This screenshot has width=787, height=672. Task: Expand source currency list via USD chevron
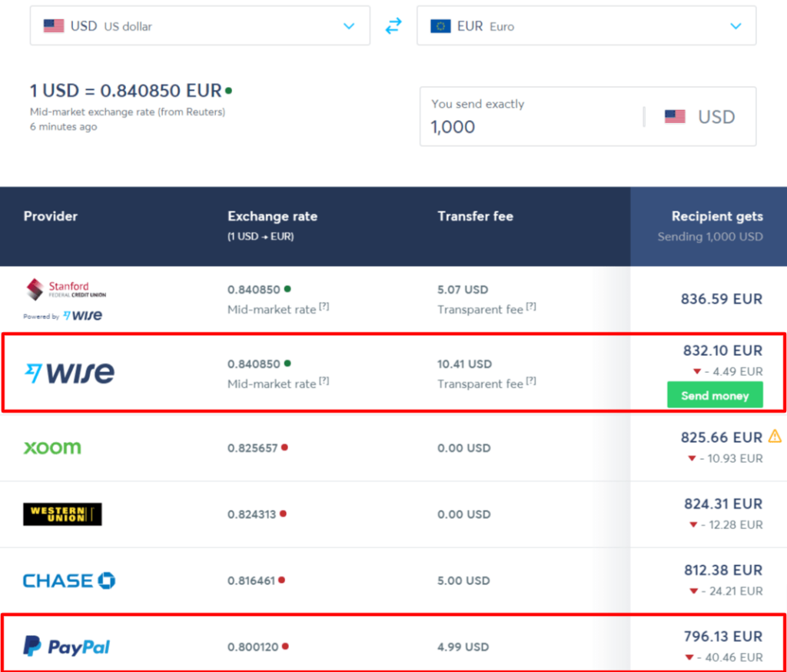pos(349,26)
